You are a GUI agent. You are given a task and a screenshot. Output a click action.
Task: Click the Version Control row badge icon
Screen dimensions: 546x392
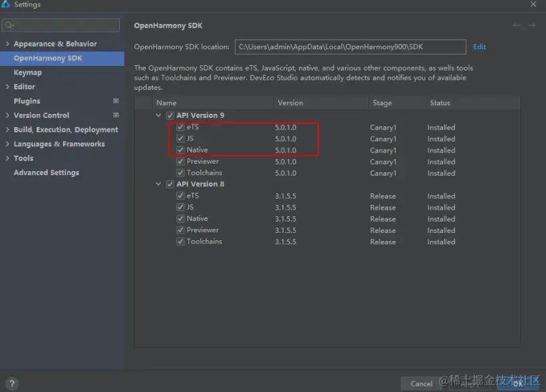coord(116,115)
